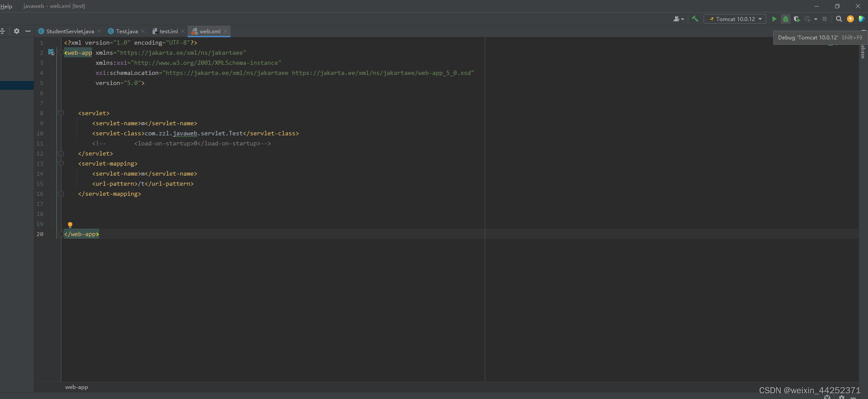Collapse the servlet tag fold on line 8
Screen dimensions: 868x399
[61, 113]
